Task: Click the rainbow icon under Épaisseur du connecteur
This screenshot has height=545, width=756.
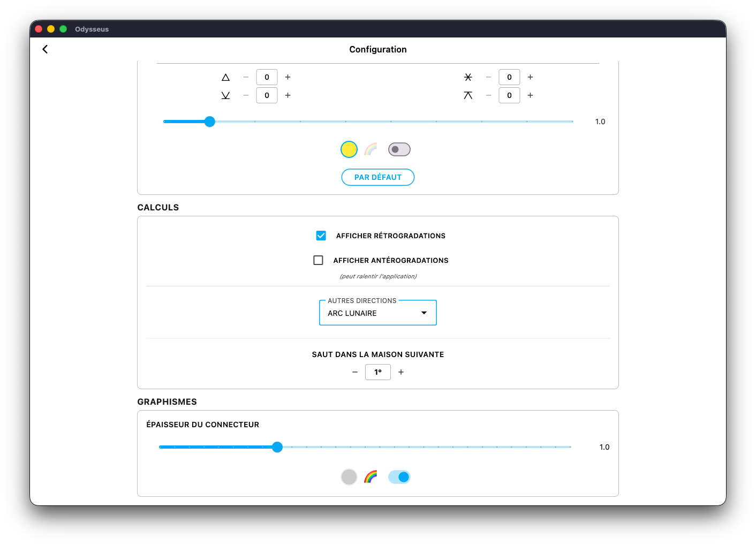Action: click(x=371, y=476)
